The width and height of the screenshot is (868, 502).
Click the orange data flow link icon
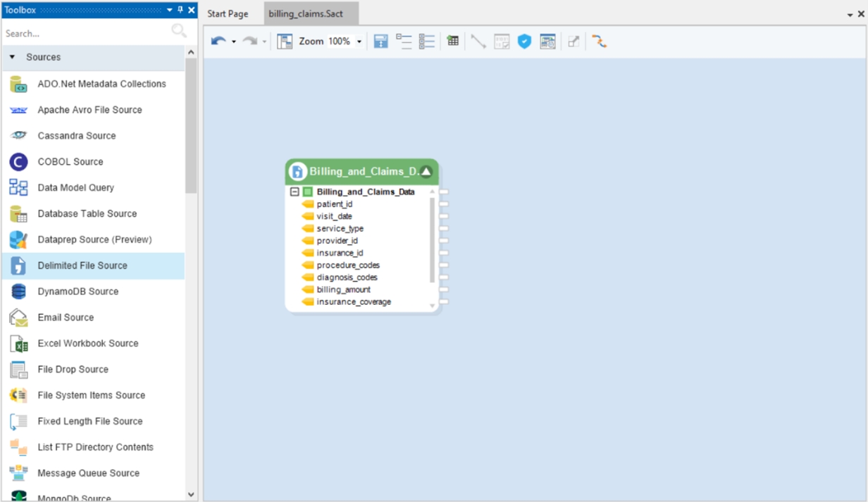(x=599, y=42)
